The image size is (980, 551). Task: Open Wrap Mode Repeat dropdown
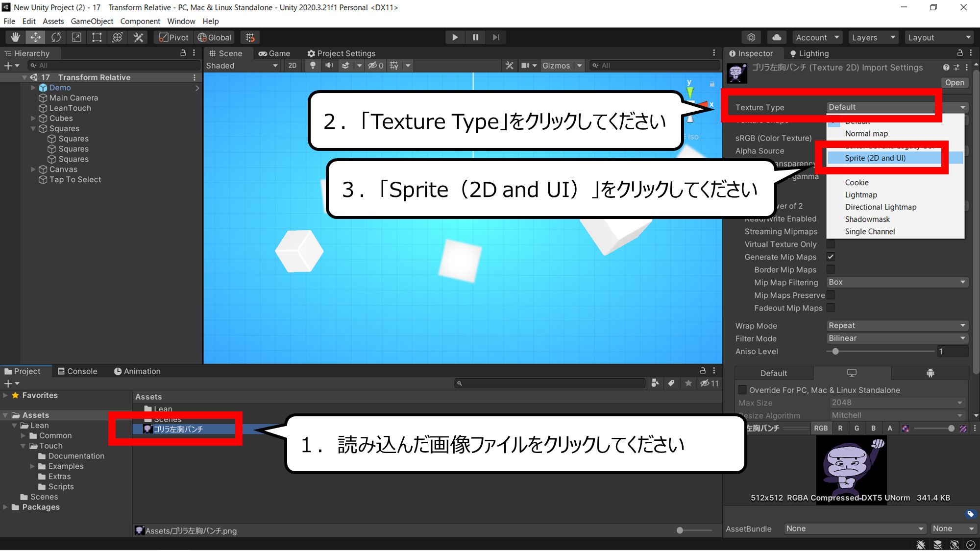pos(897,325)
